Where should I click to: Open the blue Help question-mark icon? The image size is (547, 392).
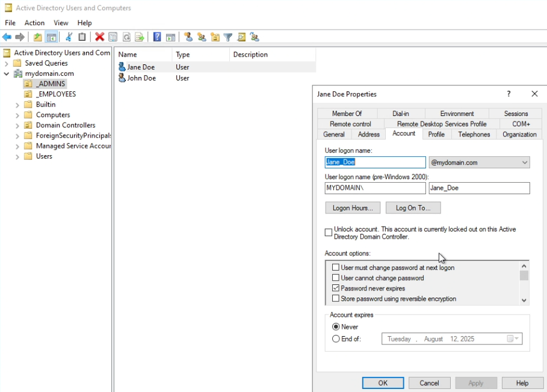(157, 37)
